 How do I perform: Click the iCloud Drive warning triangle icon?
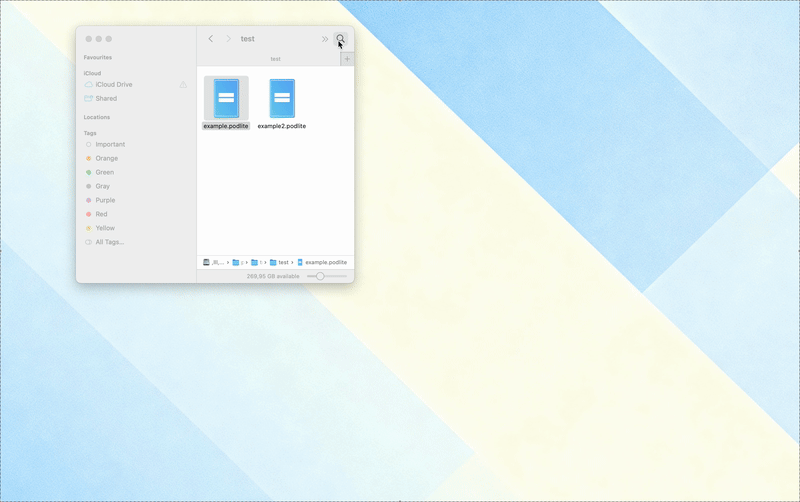pos(183,85)
